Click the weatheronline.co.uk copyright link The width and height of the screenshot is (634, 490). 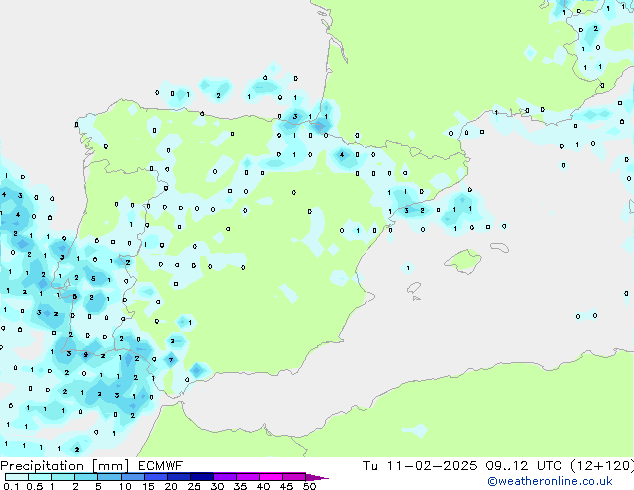(x=549, y=481)
